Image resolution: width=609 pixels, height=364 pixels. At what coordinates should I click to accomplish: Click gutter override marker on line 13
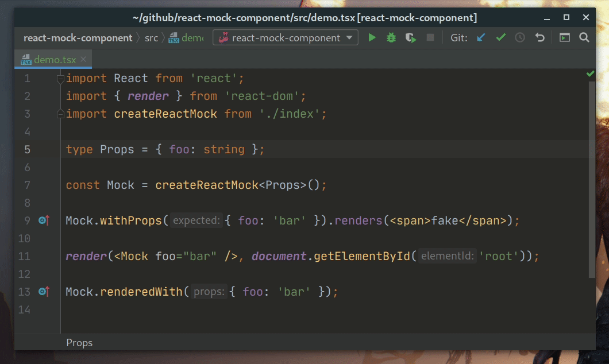44,292
